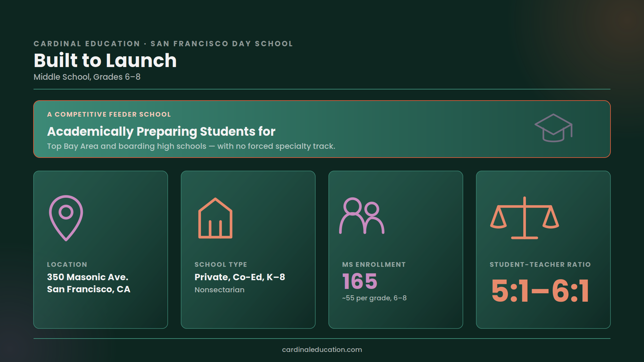Click the 'MS ENROLLMENT' card label

pyautogui.click(x=374, y=264)
